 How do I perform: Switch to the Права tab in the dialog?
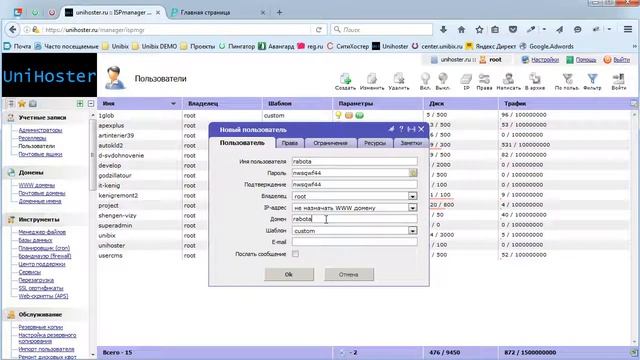point(289,143)
